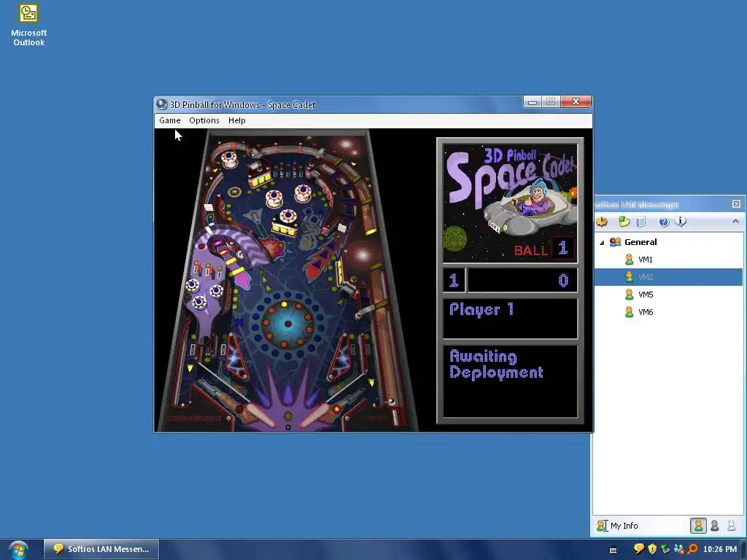Close the LAN Messenger panel
The width and height of the screenshot is (747, 560).
pyautogui.click(x=736, y=204)
